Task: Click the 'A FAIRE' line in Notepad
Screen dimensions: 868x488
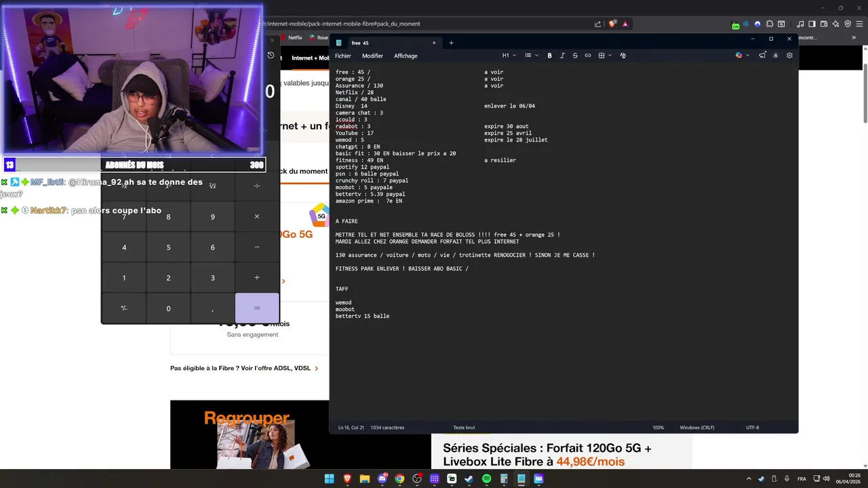Action: point(347,221)
